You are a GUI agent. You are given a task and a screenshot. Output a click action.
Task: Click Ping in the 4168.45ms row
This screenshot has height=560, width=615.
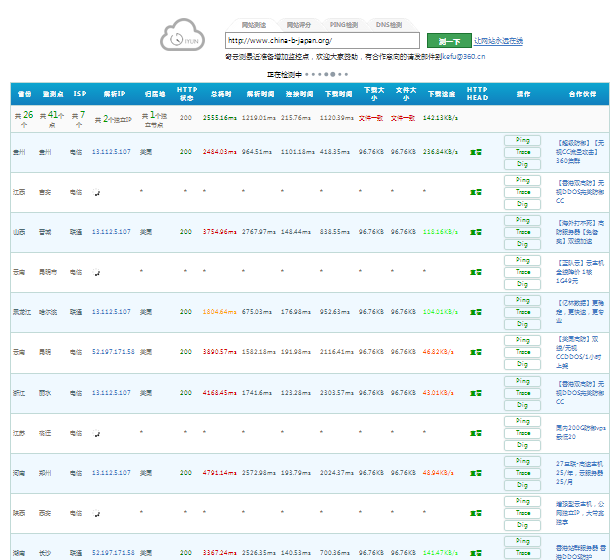[522, 381]
